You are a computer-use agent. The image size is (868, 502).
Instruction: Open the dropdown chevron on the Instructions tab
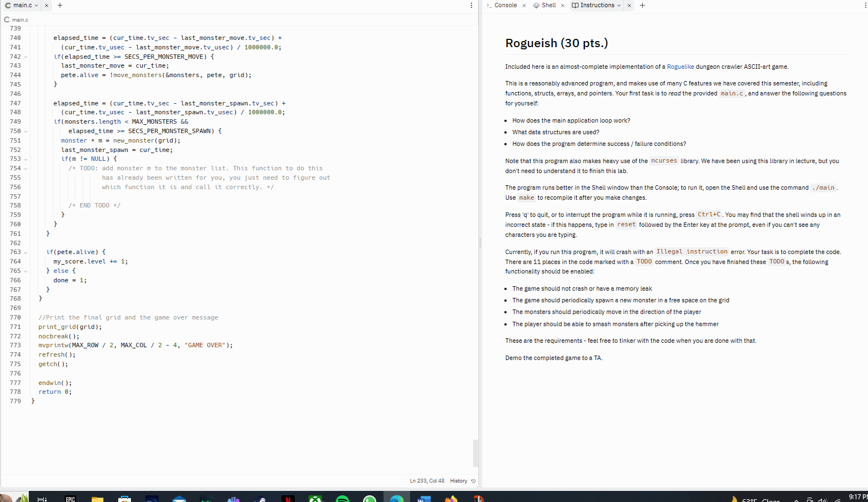pyautogui.click(x=618, y=5)
